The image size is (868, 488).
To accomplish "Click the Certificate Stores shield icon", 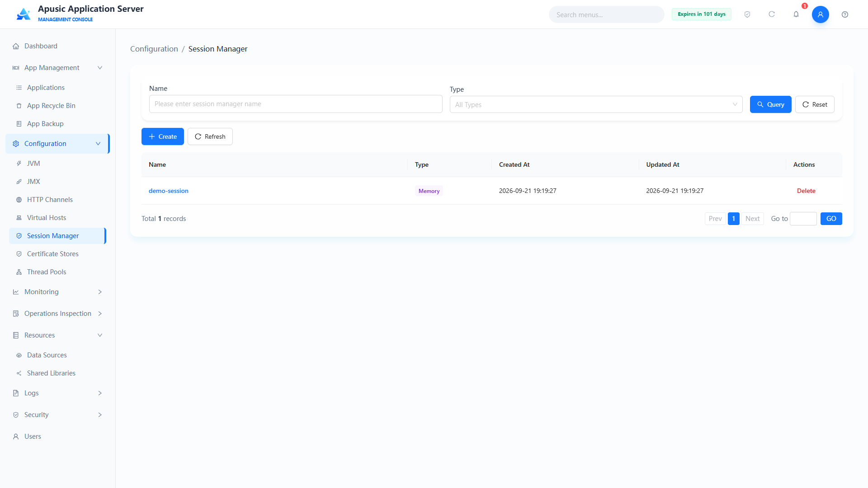I will 19,254.
